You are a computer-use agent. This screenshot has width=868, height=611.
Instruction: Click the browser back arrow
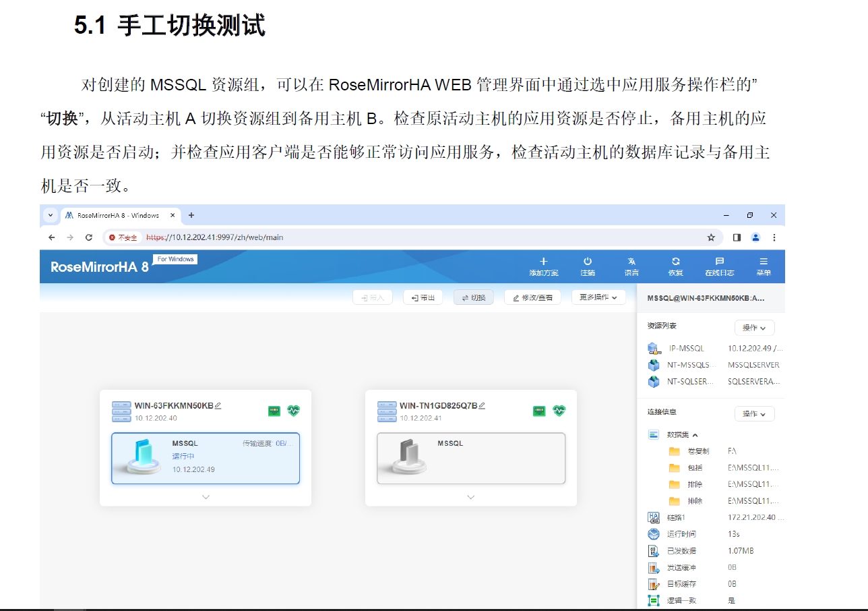click(52, 237)
